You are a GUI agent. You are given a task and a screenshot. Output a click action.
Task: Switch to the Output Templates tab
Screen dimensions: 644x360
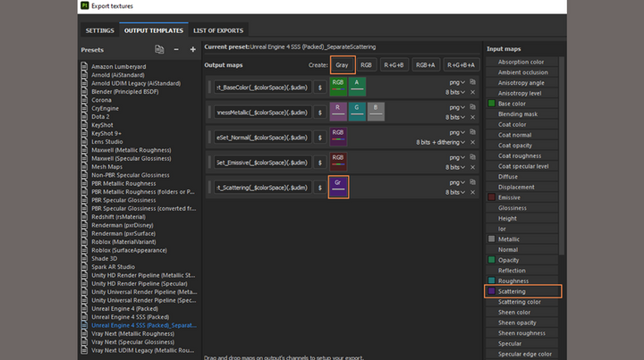[154, 30]
